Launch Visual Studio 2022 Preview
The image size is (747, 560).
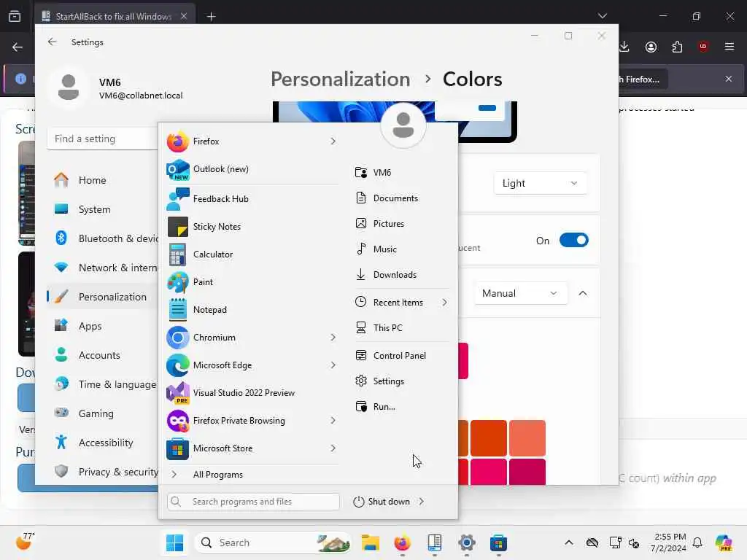pyautogui.click(x=251, y=393)
